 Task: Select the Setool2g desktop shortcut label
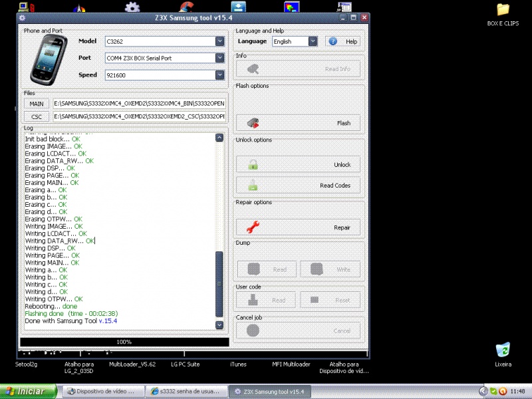click(x=26, y=364)
